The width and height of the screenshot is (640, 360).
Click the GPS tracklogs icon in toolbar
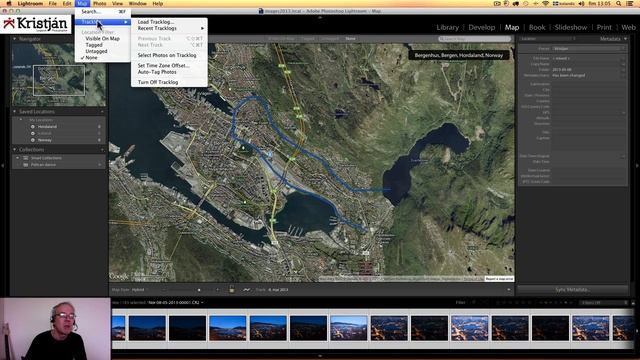tap(247, 290)
